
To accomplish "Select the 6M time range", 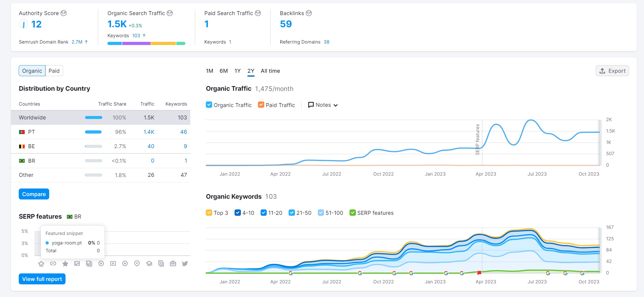I will [x=224, y=71].
